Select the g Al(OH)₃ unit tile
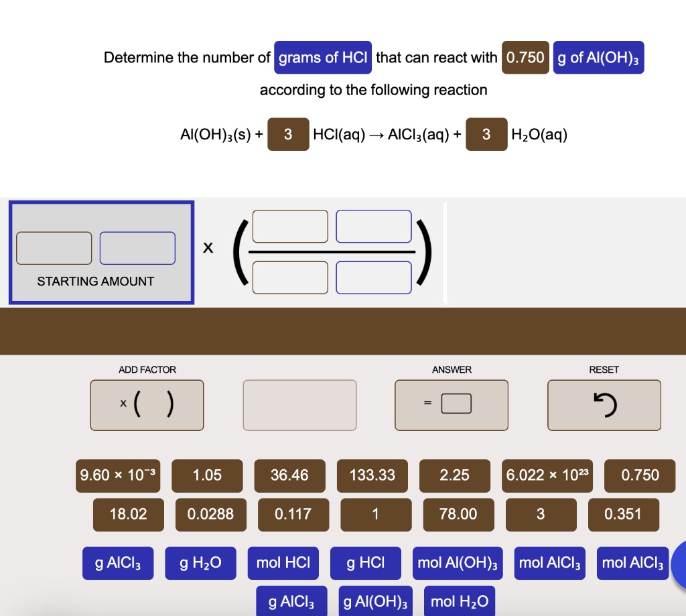 click(374, 601)
